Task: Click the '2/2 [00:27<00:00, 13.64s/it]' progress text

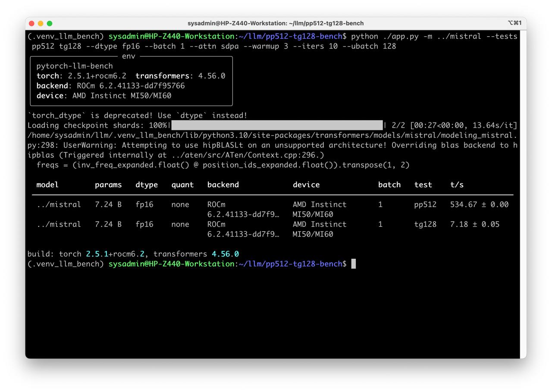Action: click(455, 125)
